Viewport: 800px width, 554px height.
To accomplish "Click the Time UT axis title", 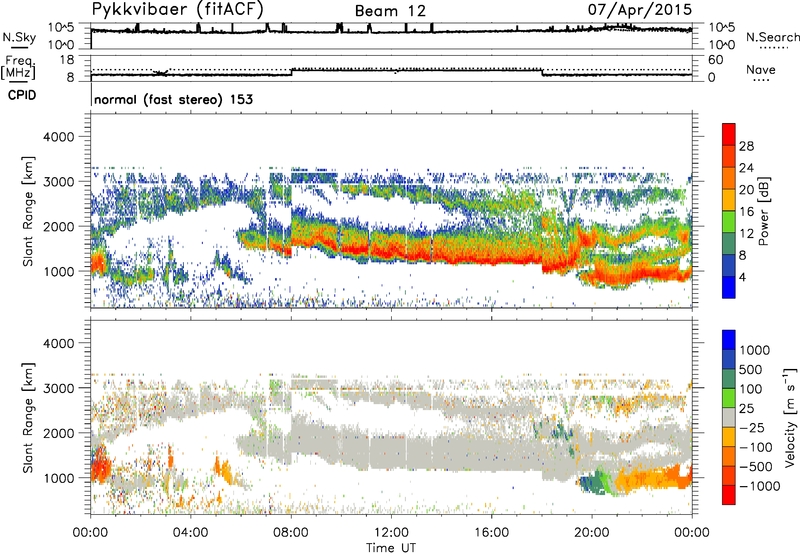I will 391,547.
